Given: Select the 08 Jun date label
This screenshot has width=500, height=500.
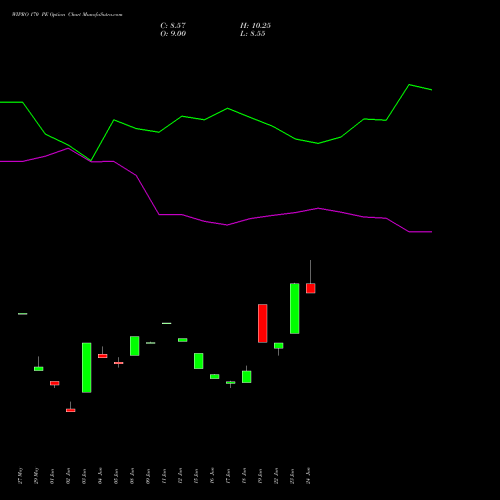Looking at the screenshot, I should [x=133, y=476].
